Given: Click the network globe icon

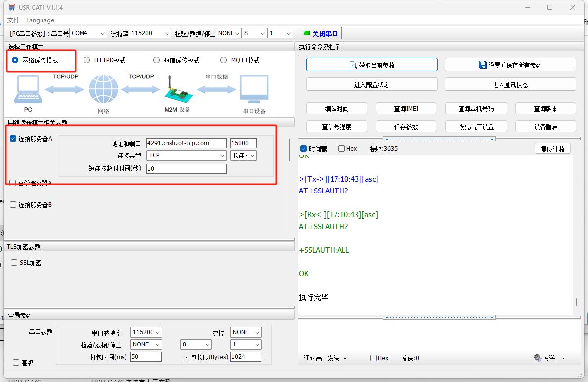Looking at the screenshot, I should pyautogui.click(x=103, y=89).
